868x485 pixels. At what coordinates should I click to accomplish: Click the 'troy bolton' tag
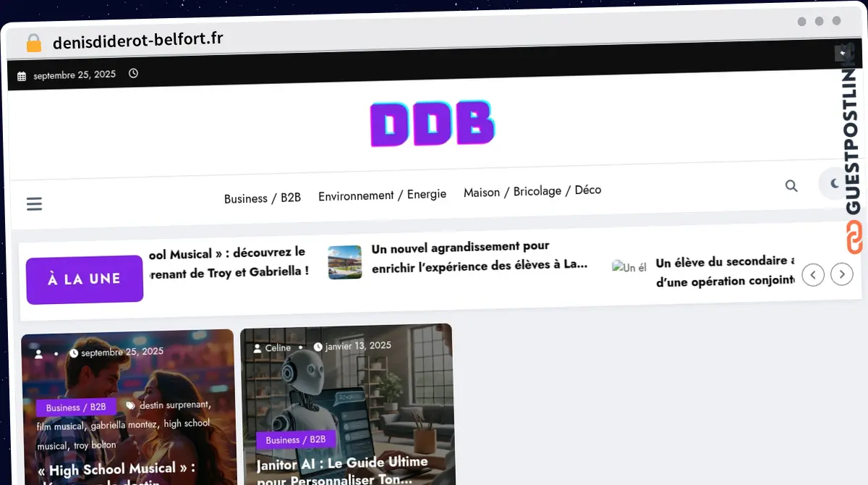coord(95,445)
